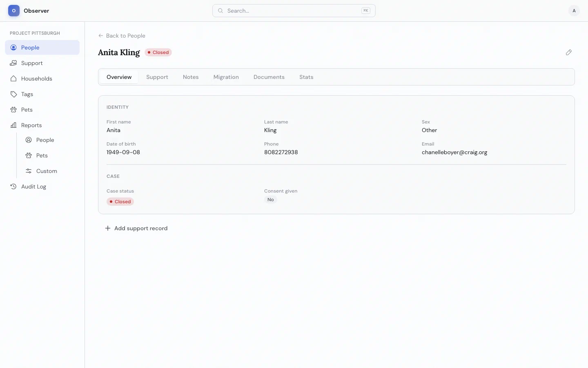Click the first name value Anita
The width and height of the screenshot is (588, 368).
pos(114,130)
